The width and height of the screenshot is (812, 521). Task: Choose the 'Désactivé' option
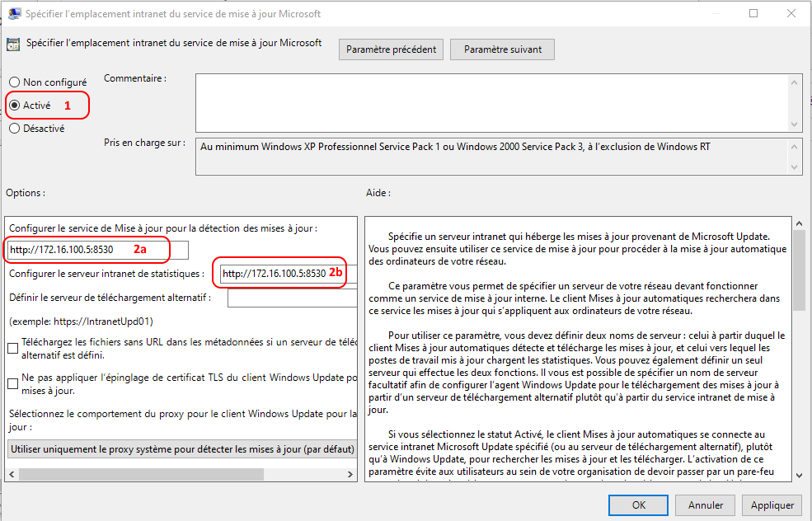tap(14, 129)
